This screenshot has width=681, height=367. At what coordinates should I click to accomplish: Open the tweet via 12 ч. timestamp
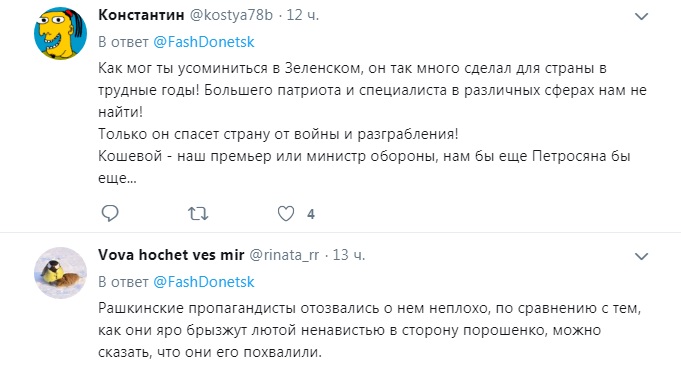coord(303,15)
